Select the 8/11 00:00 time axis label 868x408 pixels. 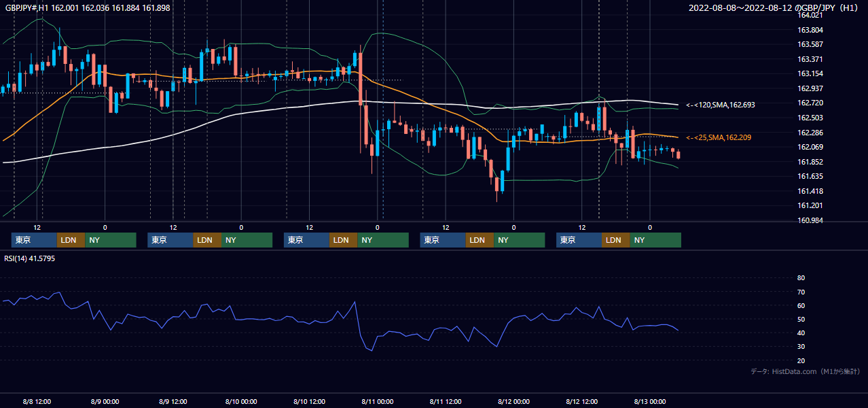[378, 401]
